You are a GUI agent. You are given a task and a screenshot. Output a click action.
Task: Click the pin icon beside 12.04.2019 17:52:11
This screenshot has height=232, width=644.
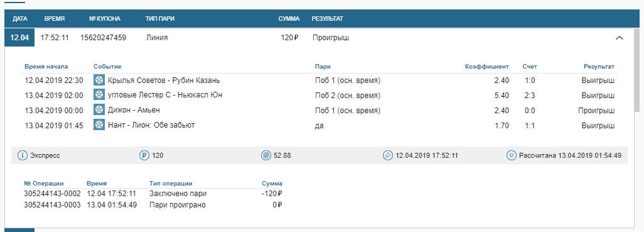[388, 156]
